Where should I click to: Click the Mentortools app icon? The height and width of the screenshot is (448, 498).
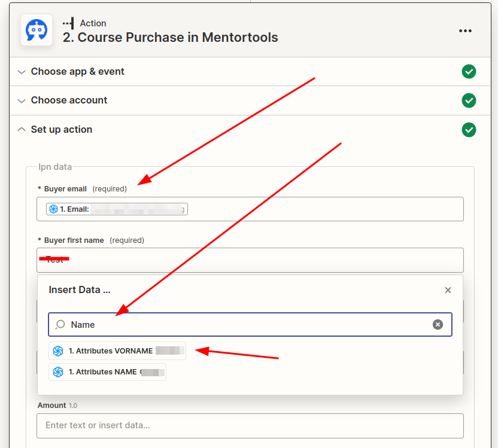point(37,30)
